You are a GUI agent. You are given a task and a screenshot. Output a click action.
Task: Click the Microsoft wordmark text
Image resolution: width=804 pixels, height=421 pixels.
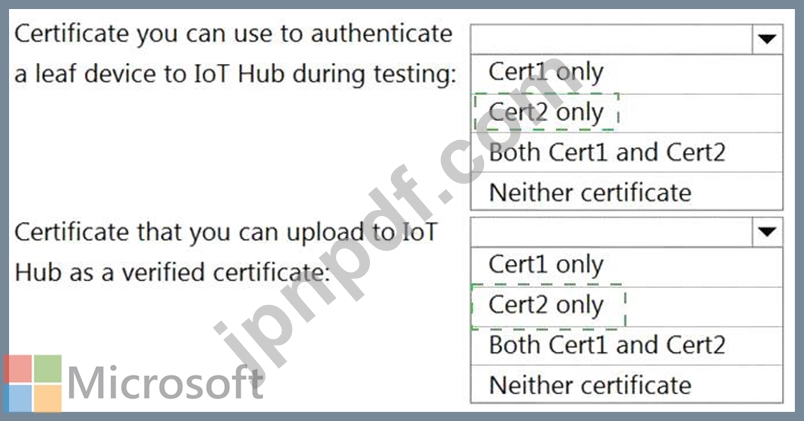click(x=165, y=383)
